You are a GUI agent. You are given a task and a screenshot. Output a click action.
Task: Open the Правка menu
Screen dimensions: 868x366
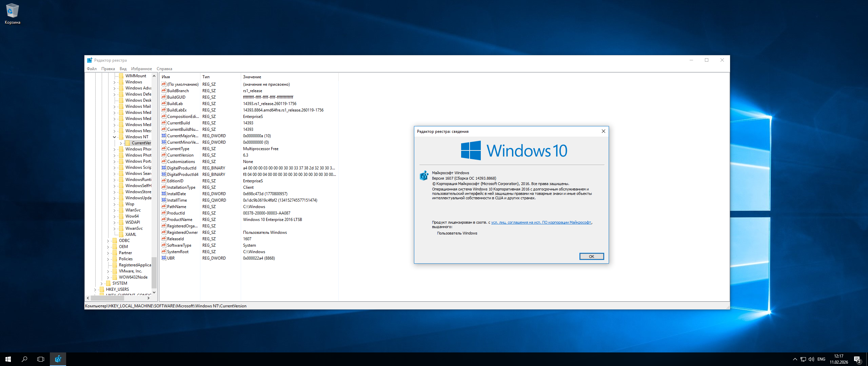tap(108, 69)
